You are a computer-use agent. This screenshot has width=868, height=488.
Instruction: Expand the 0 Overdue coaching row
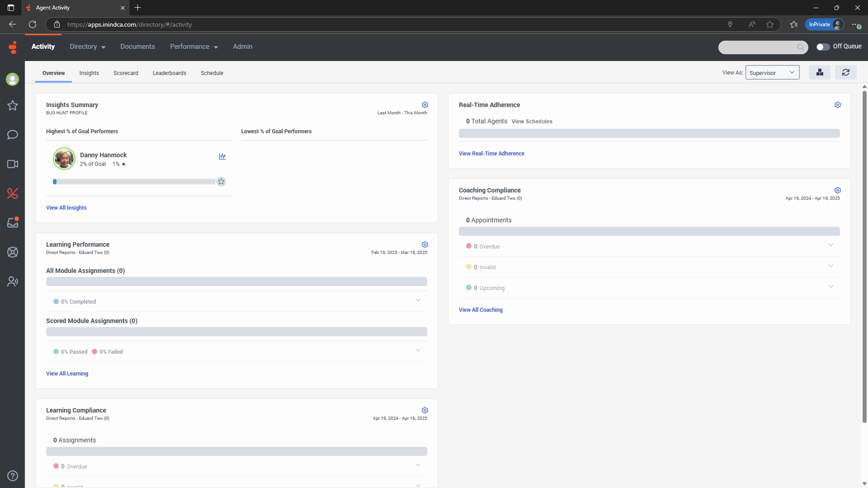(830, 245)
